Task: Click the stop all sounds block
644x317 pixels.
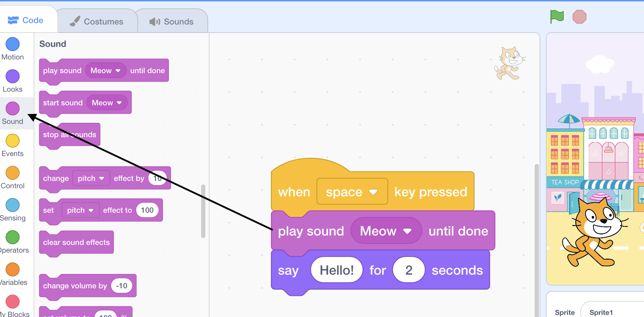Action: [69, 134]
